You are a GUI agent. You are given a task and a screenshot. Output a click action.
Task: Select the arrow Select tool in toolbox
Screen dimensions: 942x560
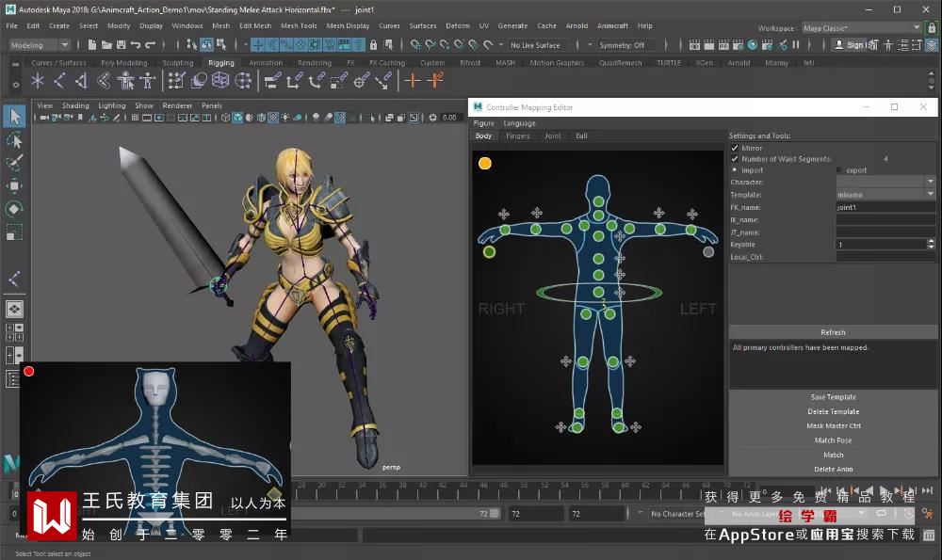[x=14, y=116]
